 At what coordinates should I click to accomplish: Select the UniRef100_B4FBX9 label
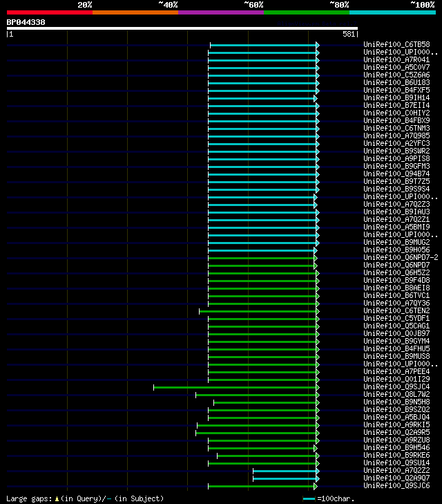pyautogui.click(x=396, y=120)
